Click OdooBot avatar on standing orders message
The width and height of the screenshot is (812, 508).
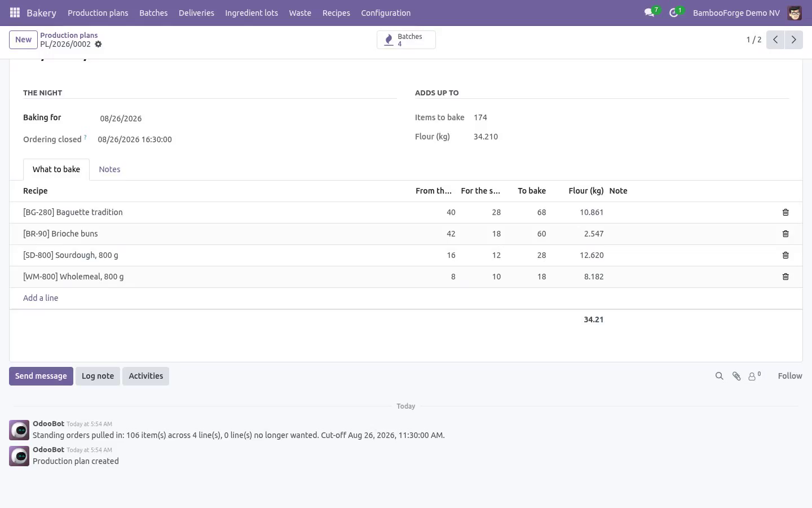(x=19, y=430)
